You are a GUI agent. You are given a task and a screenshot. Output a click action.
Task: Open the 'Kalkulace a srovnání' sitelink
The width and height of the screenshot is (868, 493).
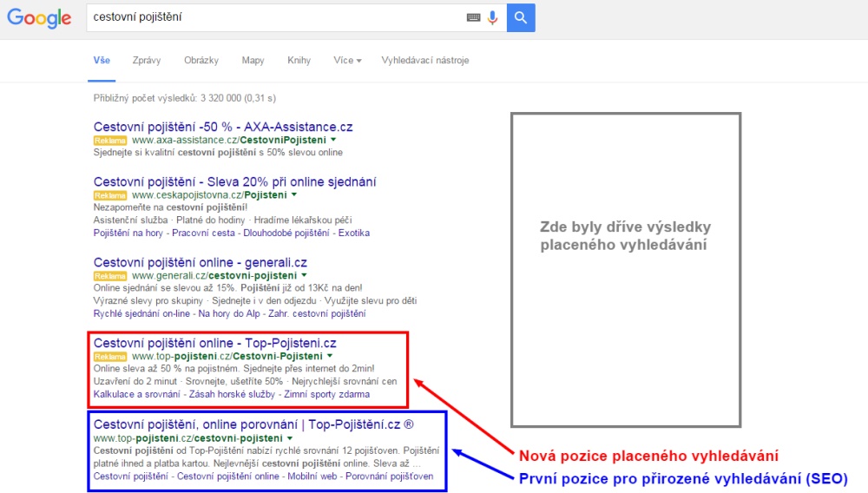pyautogui.click(x=137, y=395)
